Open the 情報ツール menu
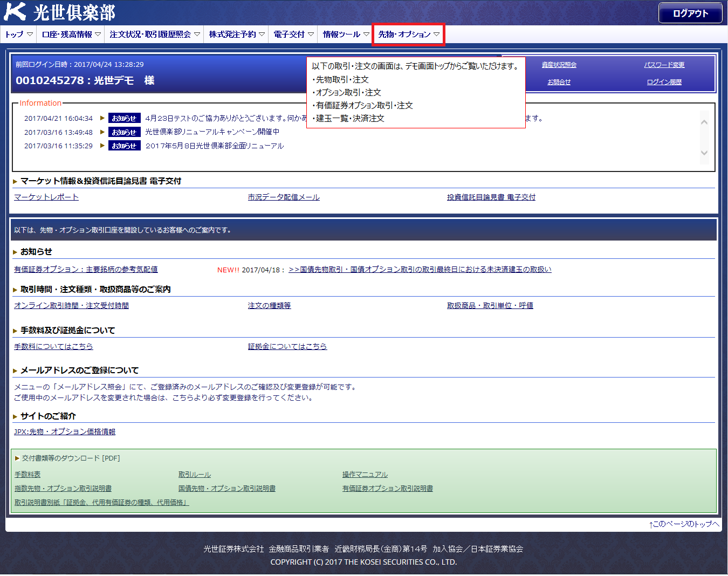Screen dimensions: 728x576 tap(346, 34)
